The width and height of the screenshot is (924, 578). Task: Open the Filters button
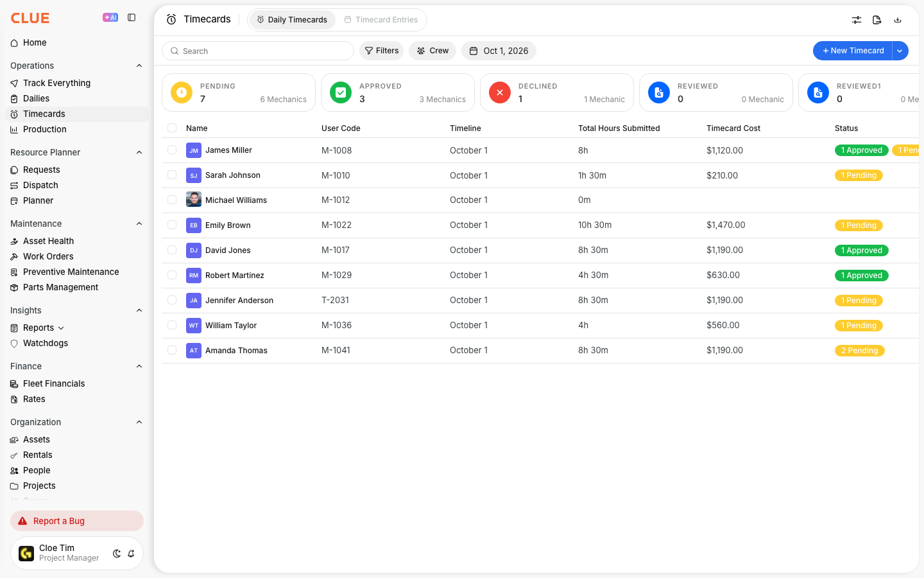coord(382,51)
